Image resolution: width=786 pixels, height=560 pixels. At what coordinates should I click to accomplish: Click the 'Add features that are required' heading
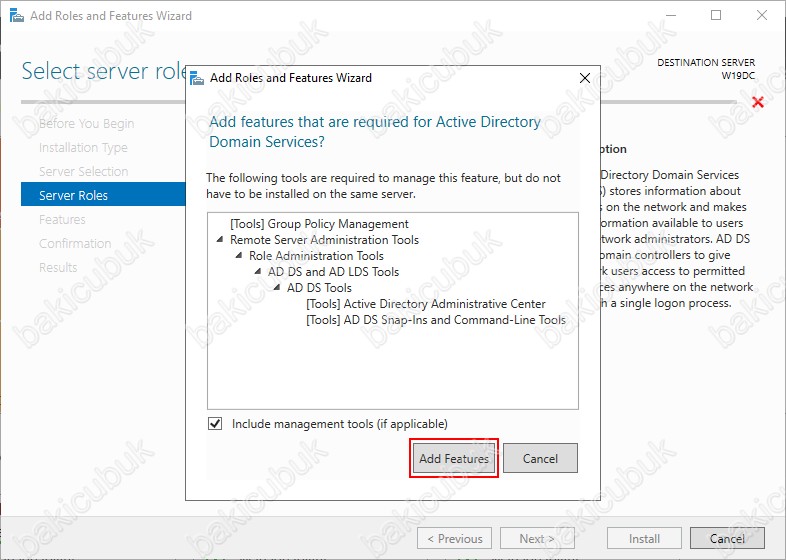(375, 131)
